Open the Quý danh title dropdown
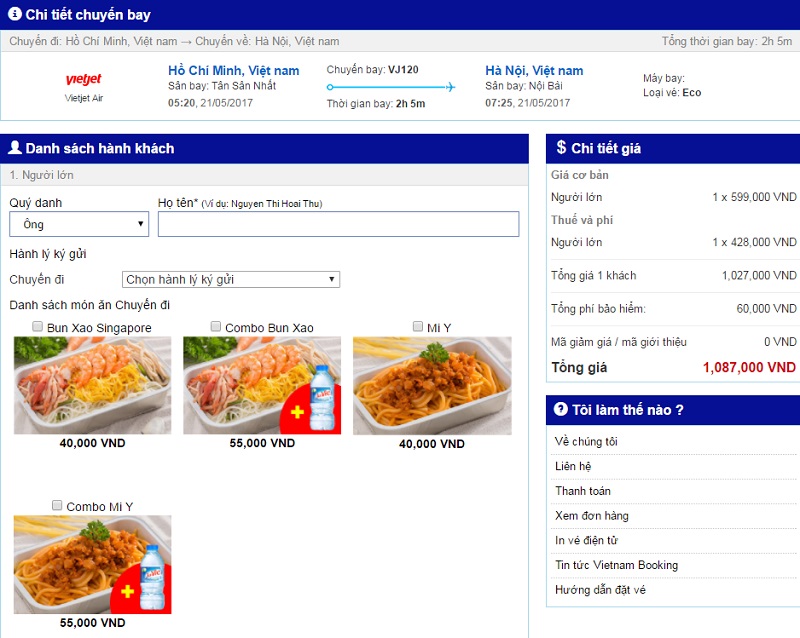800x638 pixels. click(79, 225)
